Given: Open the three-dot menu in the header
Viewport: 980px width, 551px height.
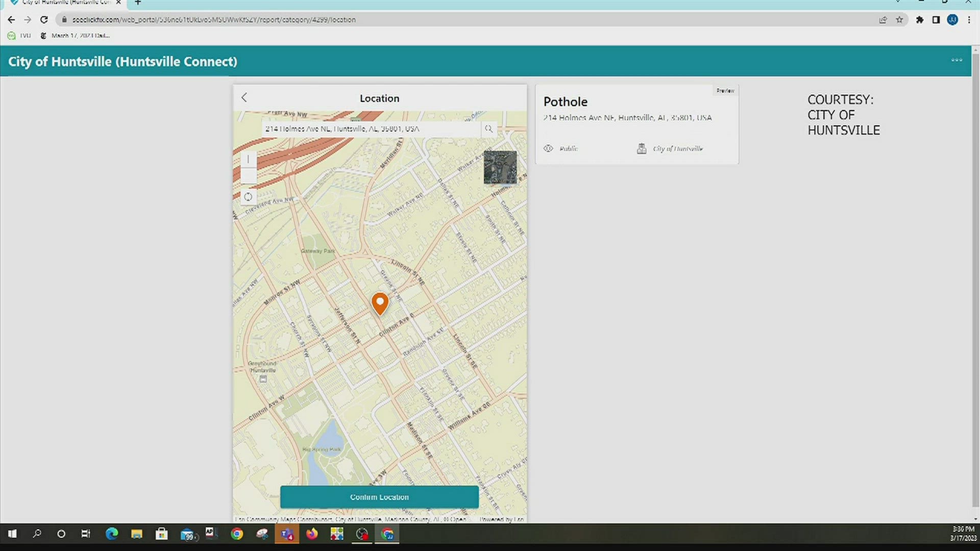Looking at the screenshot, I should pos(957,60).
